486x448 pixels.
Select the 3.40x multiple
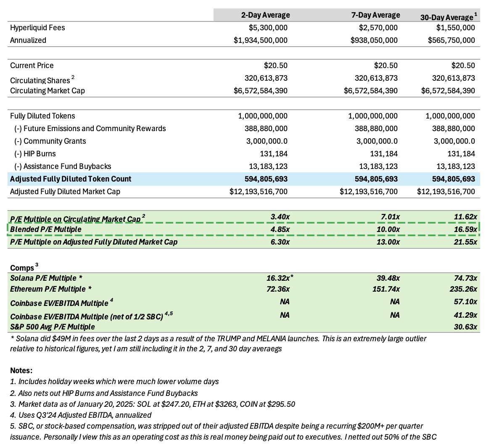[280, 217]
